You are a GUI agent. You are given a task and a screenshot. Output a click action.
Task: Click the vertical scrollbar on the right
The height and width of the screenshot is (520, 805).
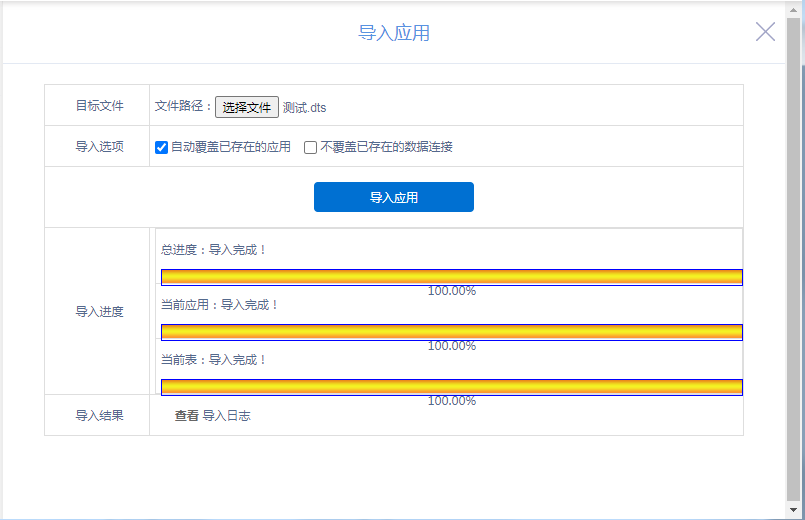coord(793,260)
